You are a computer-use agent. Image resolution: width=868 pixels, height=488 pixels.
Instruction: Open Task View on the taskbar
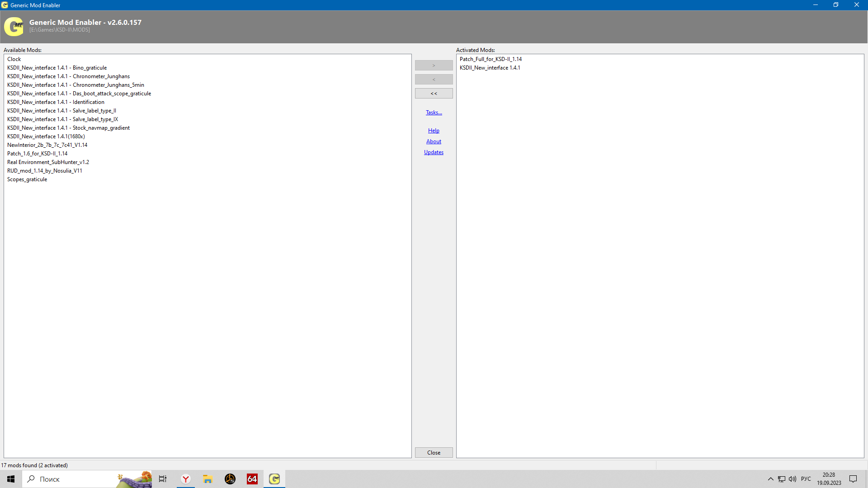[x=163, y=479]
